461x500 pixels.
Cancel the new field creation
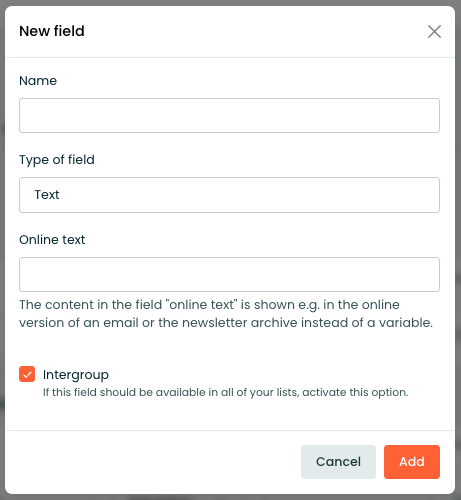338,462
